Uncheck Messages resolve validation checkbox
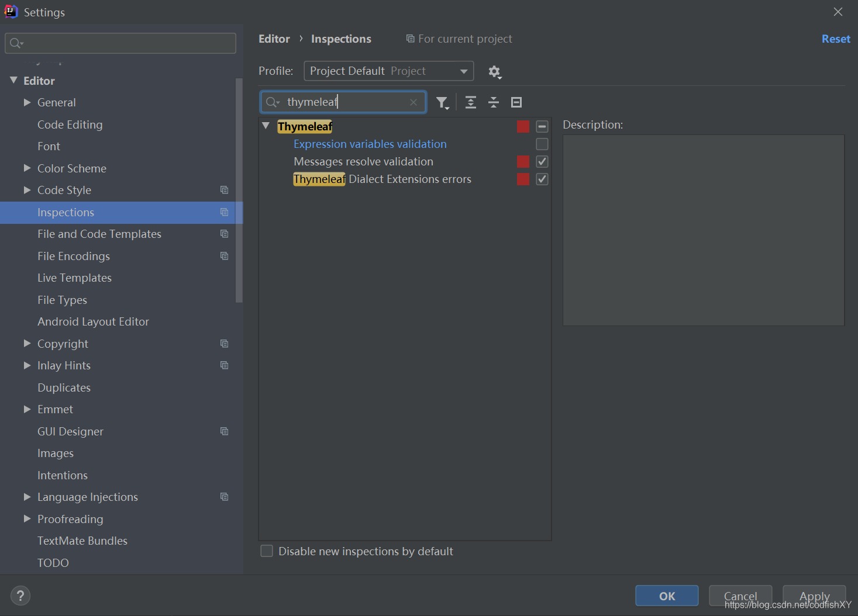The height and width of the screenshot is (616, 858). click(542, 161)
